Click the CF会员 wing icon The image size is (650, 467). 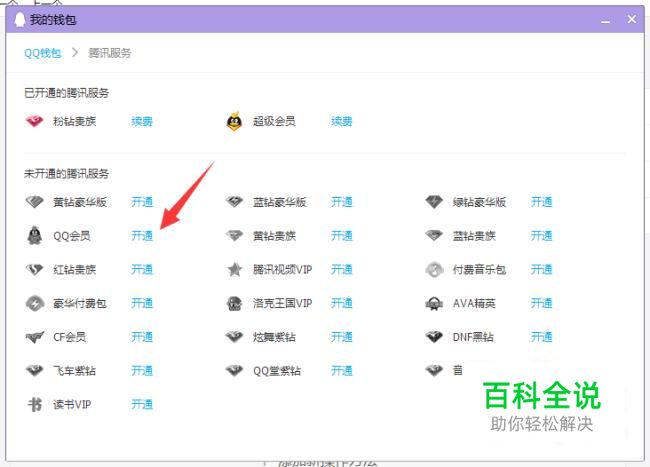[34, 337]
